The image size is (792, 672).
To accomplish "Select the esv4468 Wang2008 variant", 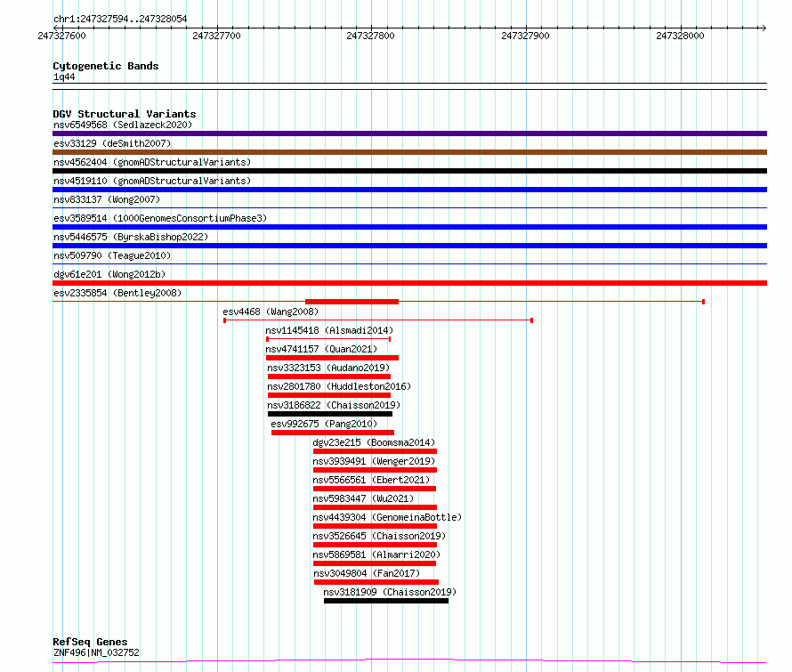I will pos(377,320).
